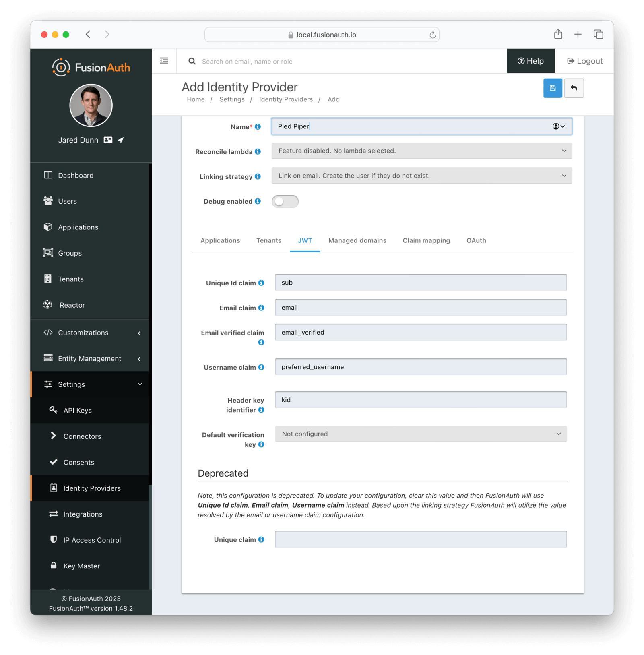Open the Linking strategy dropdown
The image size is (644, 655).
coord(421,176)
